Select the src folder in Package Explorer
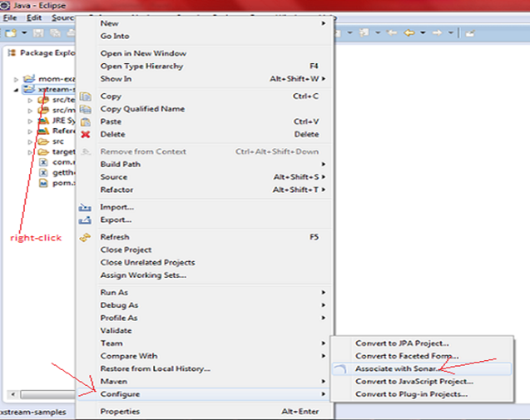The height and width of the screenshot is (420, 530). click(x=57, y=141)
